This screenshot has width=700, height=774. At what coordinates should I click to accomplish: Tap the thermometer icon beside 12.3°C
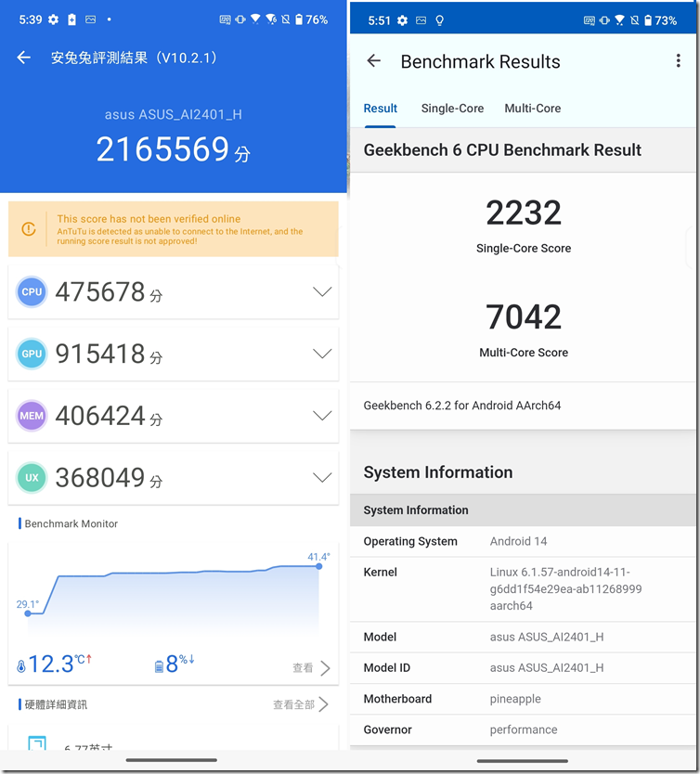tap(21, 666)
